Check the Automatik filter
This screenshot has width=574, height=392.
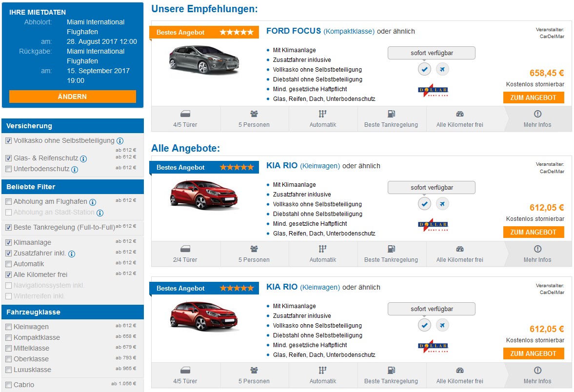point(9,264)
